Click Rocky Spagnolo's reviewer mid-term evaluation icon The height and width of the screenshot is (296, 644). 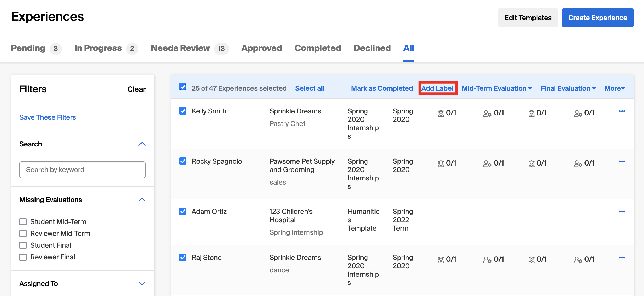pos(487,163)
